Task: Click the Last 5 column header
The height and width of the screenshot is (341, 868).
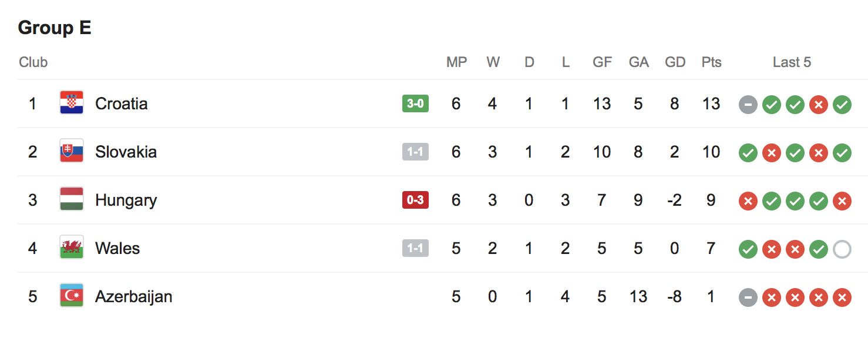Action: coord(792,62)
